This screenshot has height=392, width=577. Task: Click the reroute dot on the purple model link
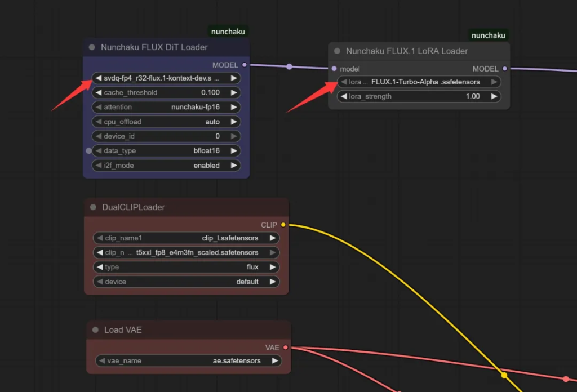pos(289,66)
